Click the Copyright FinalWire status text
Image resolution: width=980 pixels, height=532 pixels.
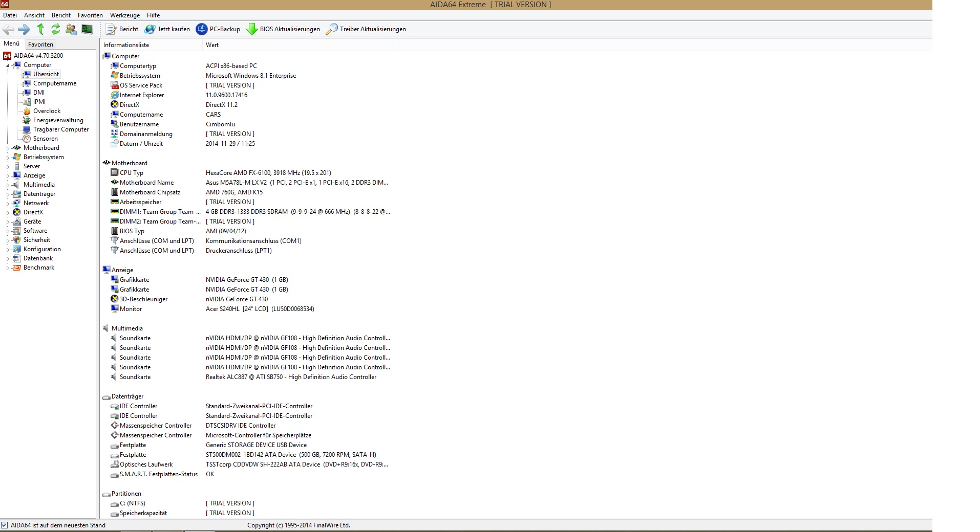tap(299, 525)
